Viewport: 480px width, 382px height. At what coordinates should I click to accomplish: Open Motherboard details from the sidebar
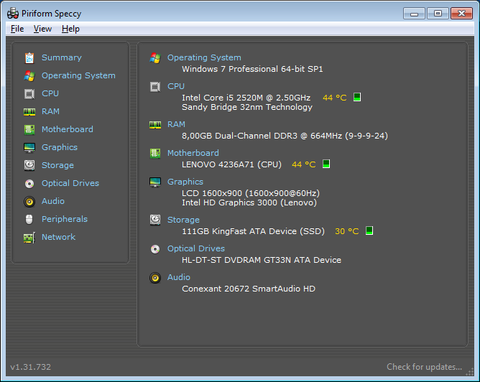pos(67,129)
